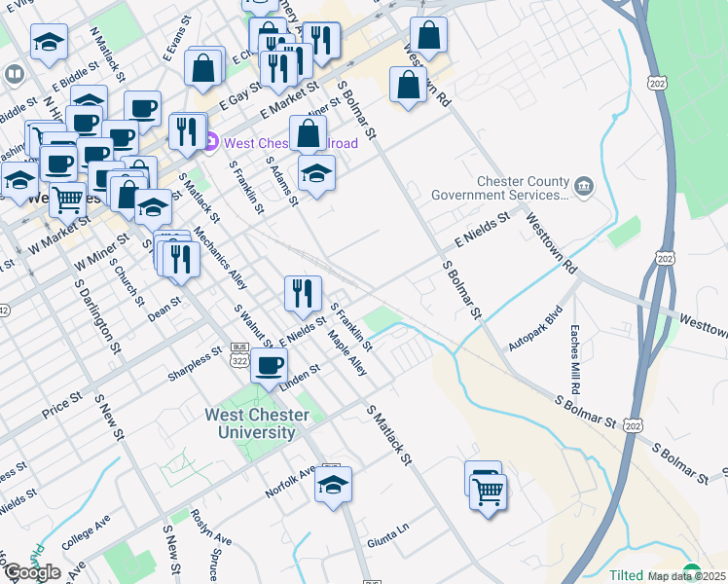
Task: Click the S Church St label
Action: (127, 281)
